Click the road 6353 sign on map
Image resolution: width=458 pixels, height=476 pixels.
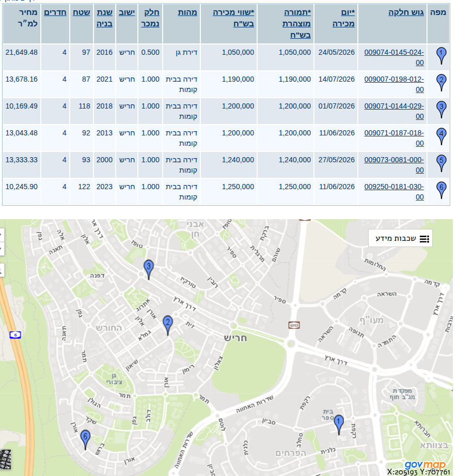[x=294, y=325]
